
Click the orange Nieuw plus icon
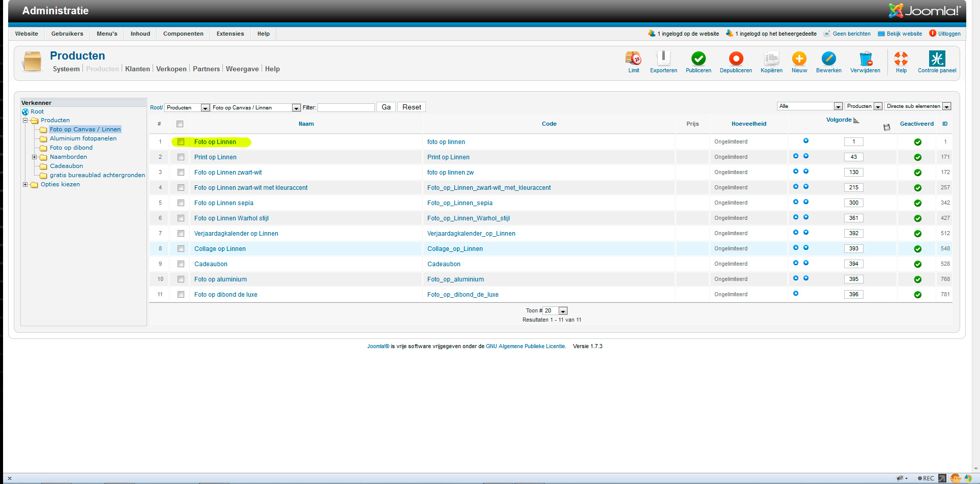(x=799, y=59)
